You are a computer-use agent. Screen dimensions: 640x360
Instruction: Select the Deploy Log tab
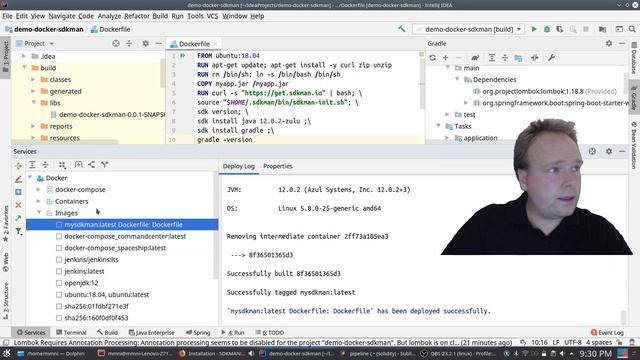coord(239,166)
